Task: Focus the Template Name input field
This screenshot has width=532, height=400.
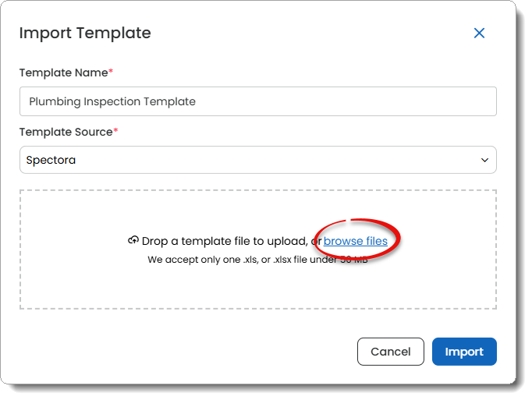Action: click(x=257, y=101)
